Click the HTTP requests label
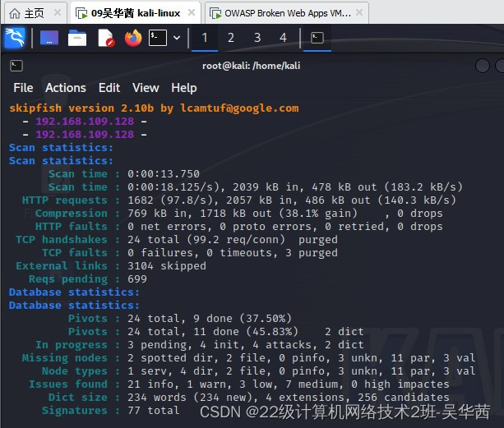This screenshot has width=504, height=428. pos(65,200)
